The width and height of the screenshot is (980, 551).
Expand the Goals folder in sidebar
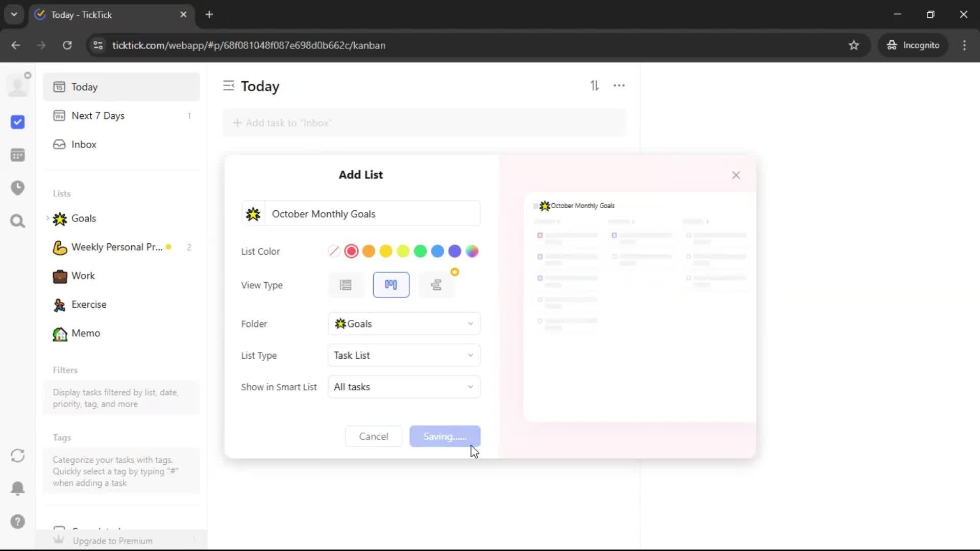(47, 218)
